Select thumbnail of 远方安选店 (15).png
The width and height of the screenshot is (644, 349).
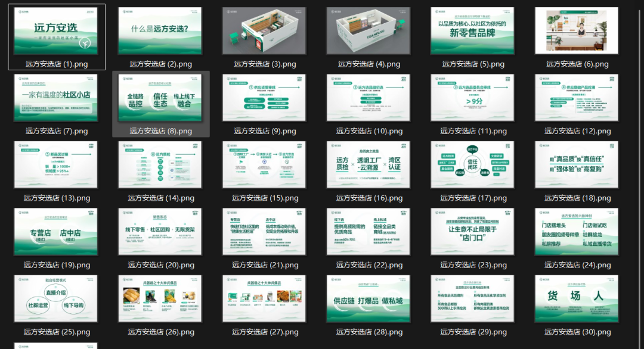[264, 165]
